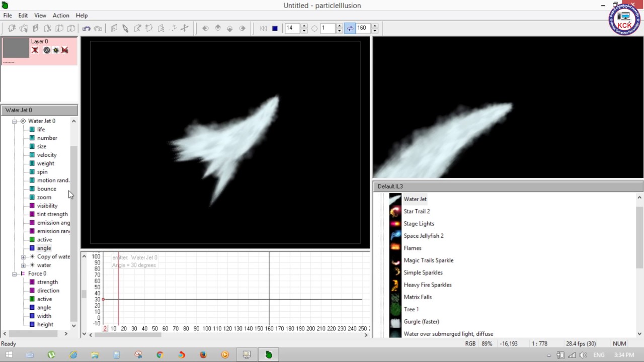Open Google Chrome from the taskbar

click(160, 354)
